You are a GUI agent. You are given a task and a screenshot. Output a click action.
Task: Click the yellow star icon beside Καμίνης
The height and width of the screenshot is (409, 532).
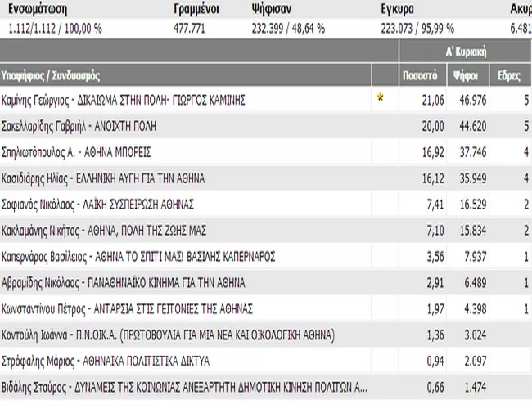coord(381,97)
